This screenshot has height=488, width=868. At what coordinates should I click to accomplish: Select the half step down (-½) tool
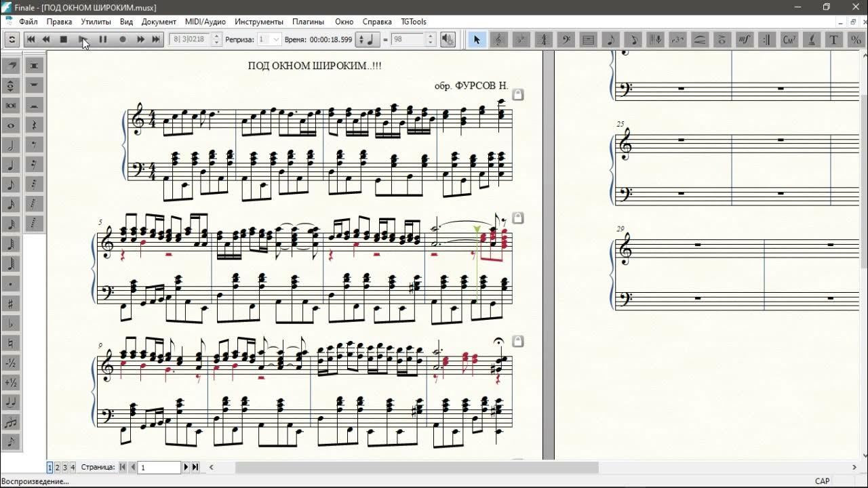pos(11,363)
